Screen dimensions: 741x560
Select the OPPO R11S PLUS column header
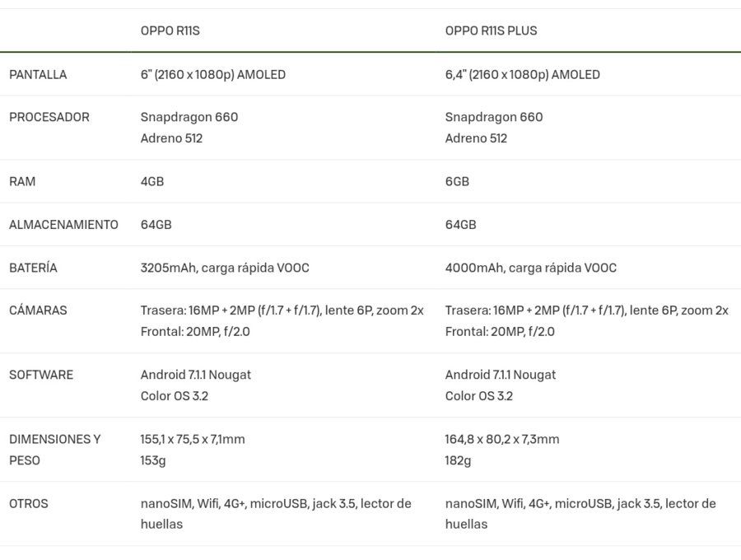(491, 30)
